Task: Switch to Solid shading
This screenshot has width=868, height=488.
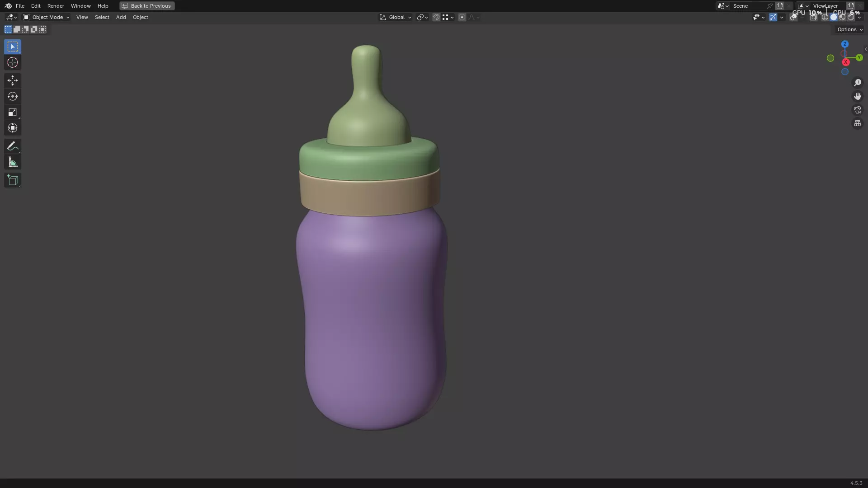Action: [834, 17]
